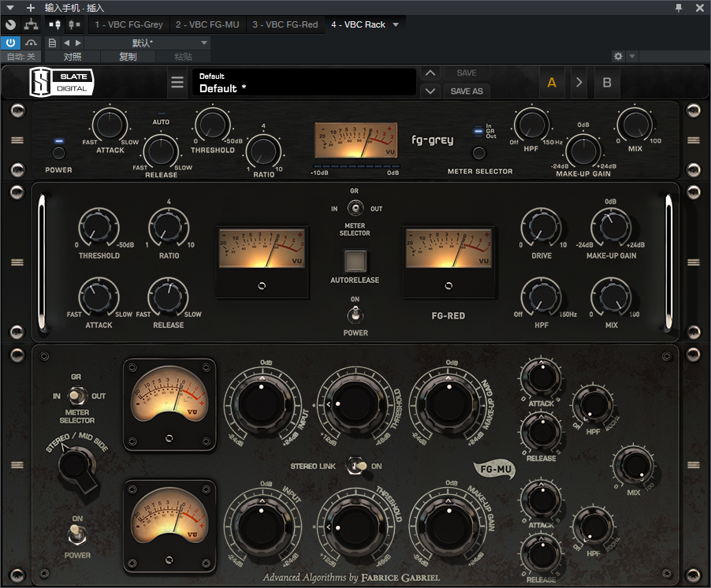Click the FG-Red MAKE-UP GAIN knob

tap(611, 227)
